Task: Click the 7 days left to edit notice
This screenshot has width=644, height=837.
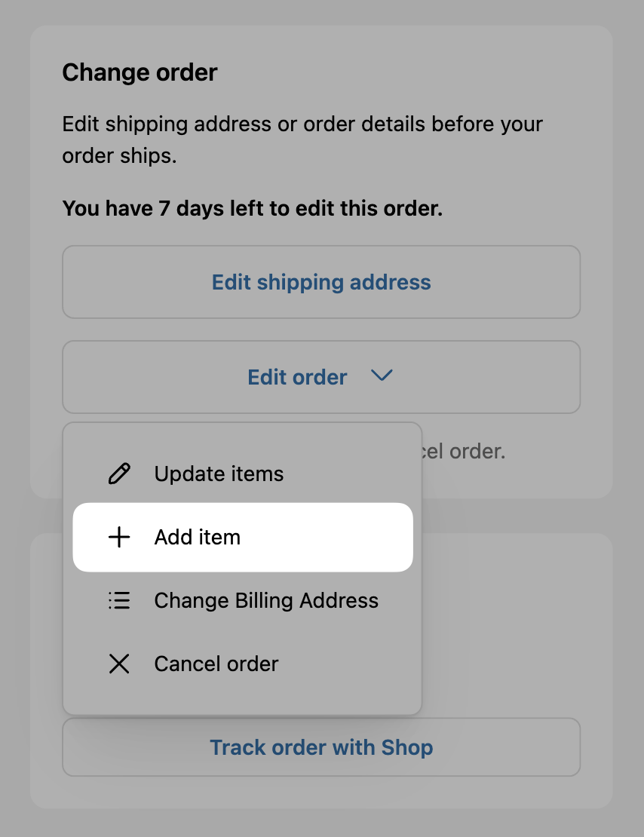Action: (253, 208)
